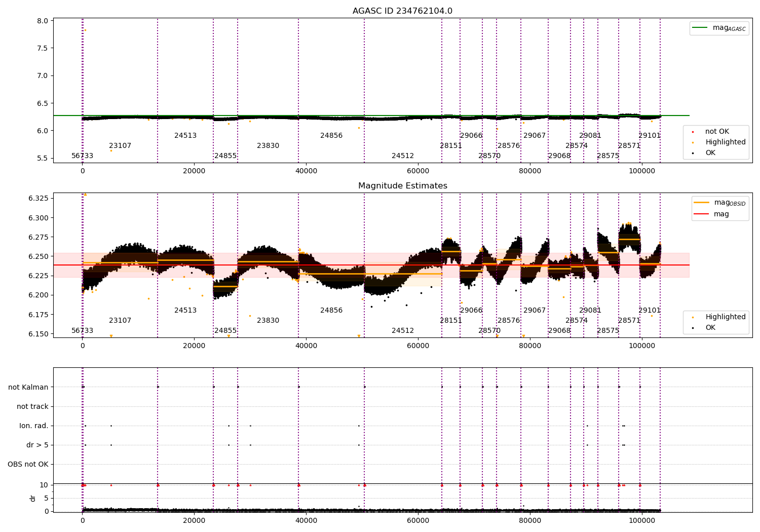Click OBSID label 24856 in the top plot
Viewport: 760px width, 532px height.
(x=331, y=136)
